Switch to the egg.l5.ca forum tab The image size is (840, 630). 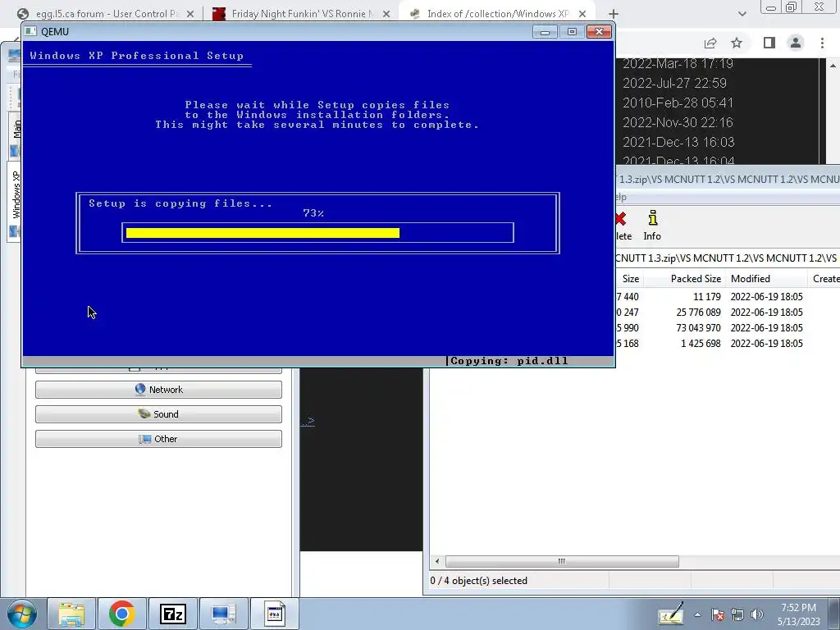pos(106,14)
